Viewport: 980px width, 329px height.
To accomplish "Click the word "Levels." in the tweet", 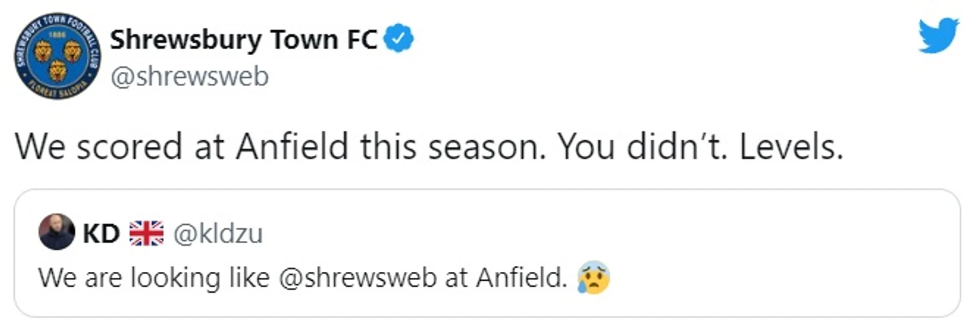I will (x=791, y=147).
